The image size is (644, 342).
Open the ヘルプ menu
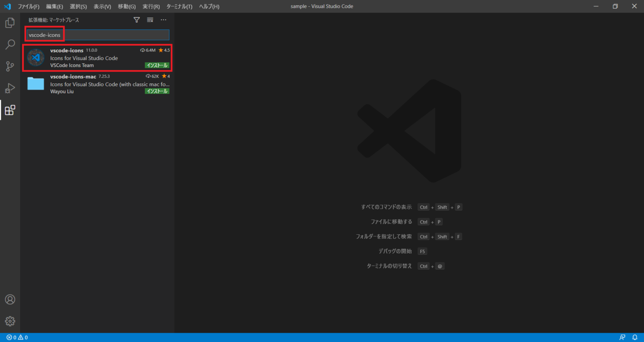coord(208,6)
